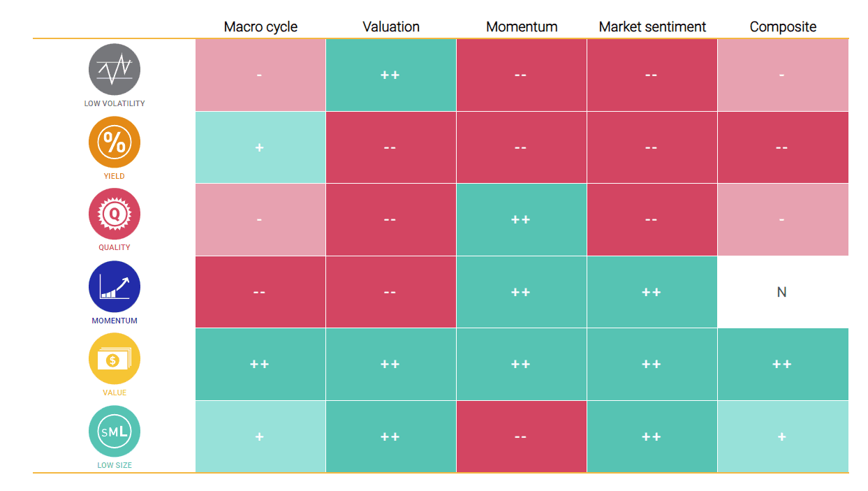
Task: Click Low Size Momentum red cell
Action: 522,437
